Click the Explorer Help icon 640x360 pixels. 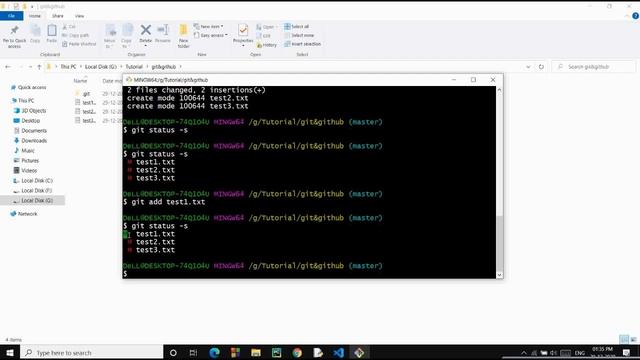tap(635, 16)
